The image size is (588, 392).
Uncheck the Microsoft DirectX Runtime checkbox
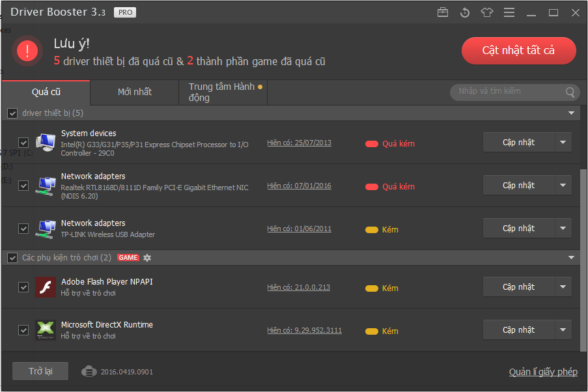click(23, 330)
